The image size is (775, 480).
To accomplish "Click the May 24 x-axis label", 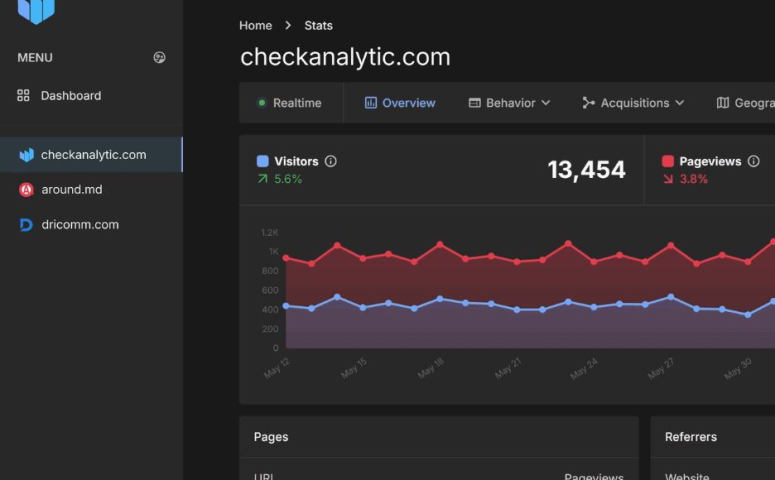I will [584, 368].
